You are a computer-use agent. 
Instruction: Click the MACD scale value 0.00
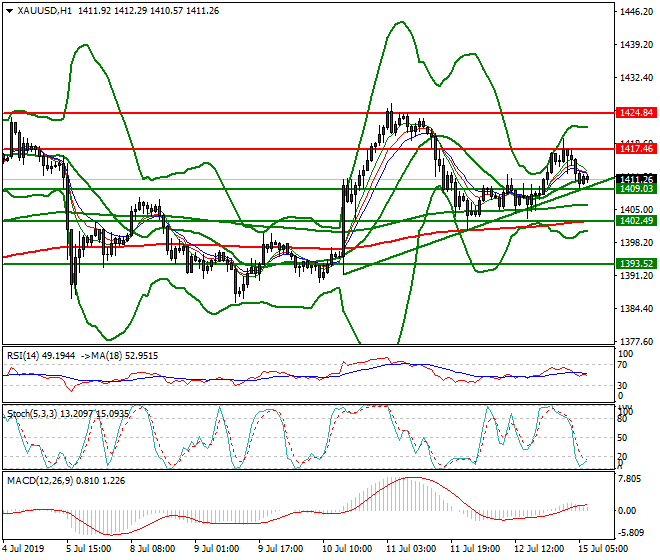[x=628, y=511]
